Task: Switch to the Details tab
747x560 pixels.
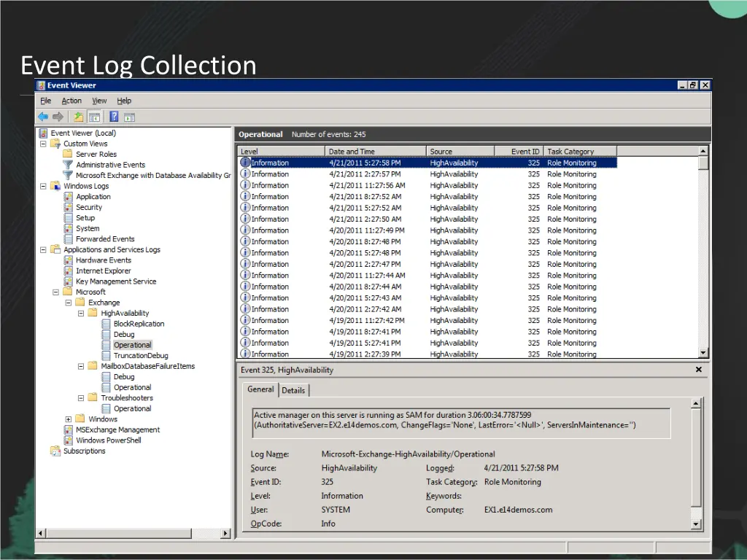Action: click(x=293, y=391)
